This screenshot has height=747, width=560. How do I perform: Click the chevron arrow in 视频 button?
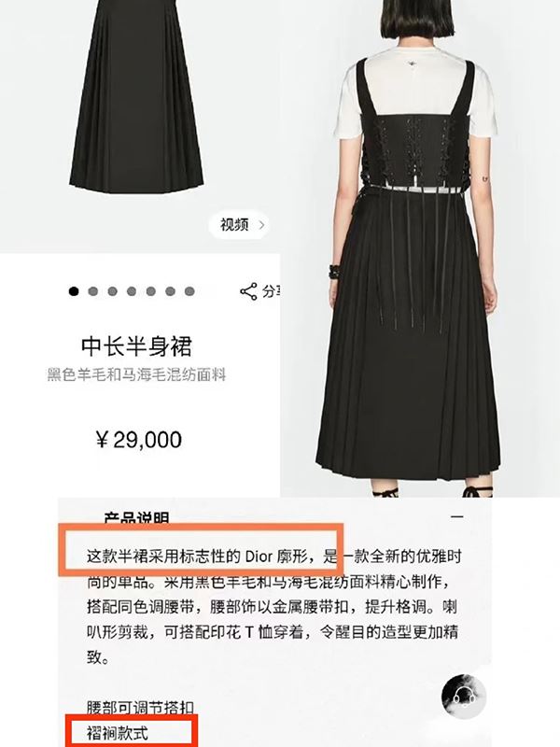point(261,225)
